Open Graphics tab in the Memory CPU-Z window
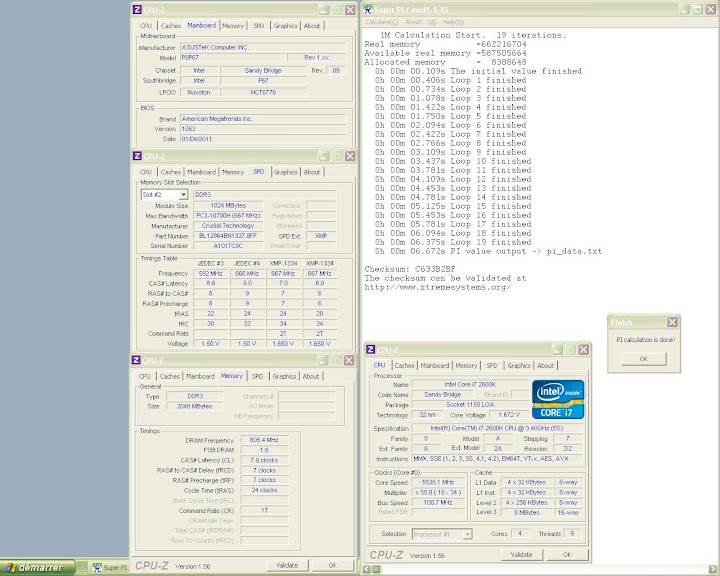The image size is (720, 576). point(284,376)
